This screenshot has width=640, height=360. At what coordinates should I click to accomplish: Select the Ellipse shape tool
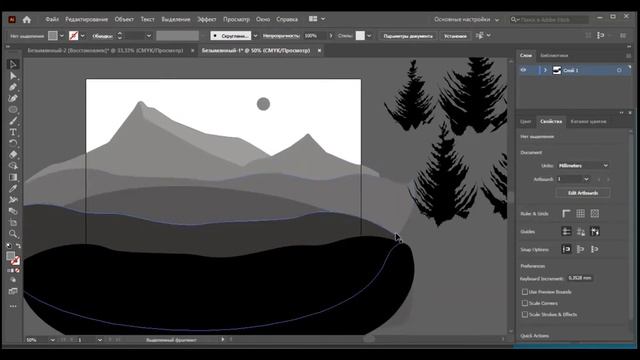pos(13,110)
